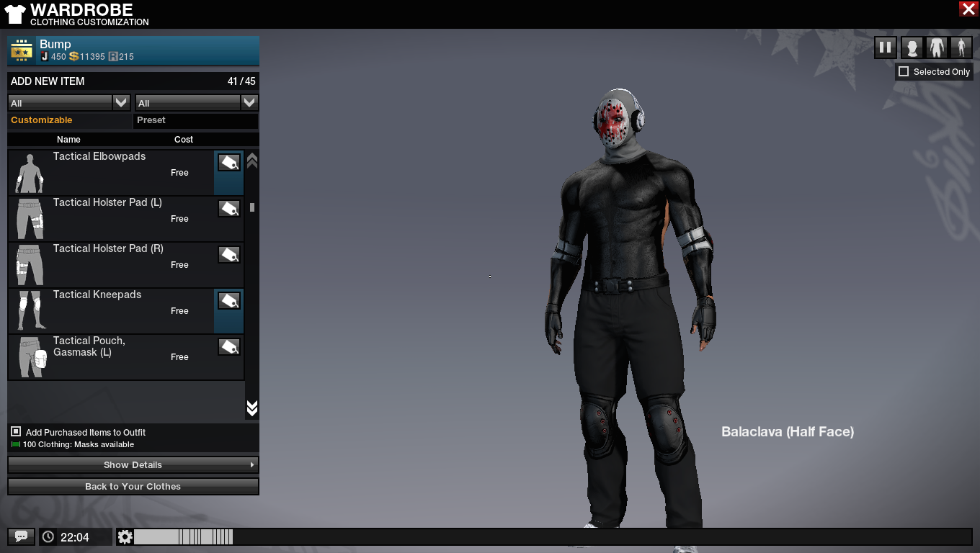Select the Tactical Pouch, Gasmask (L) thumbnail
The image size is (980, 553).
[30, 357]
